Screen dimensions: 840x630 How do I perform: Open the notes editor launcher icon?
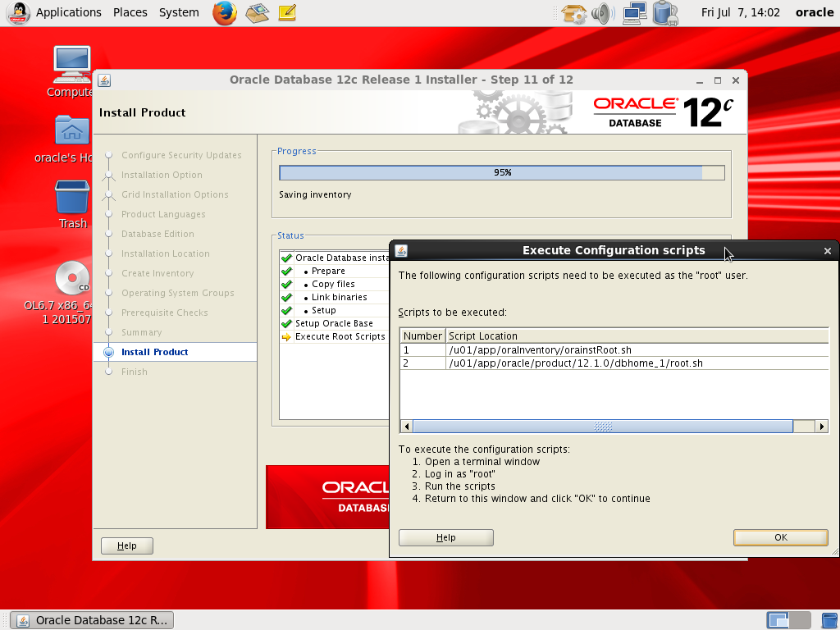[287, 12]
